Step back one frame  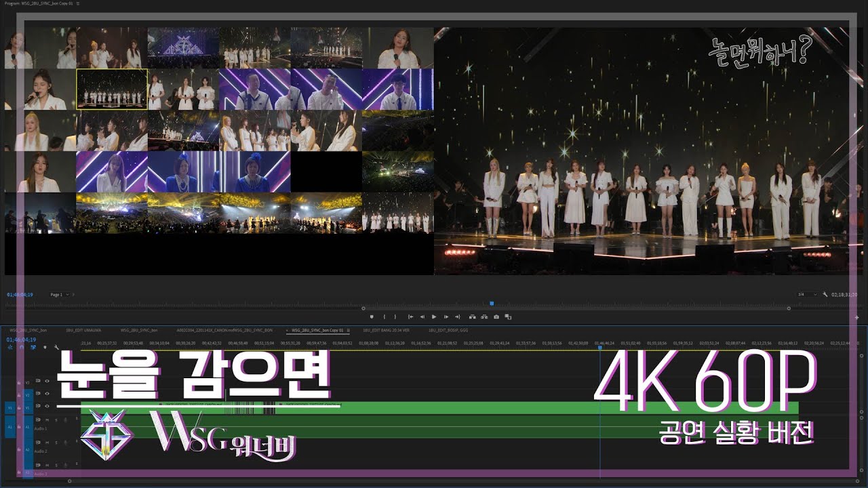[x=422, y=317]
